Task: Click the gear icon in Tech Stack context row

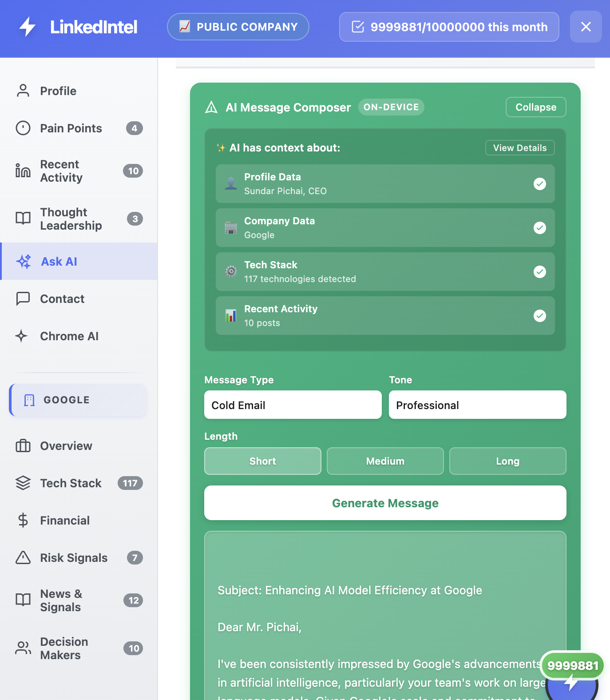Action: point(231,271)
